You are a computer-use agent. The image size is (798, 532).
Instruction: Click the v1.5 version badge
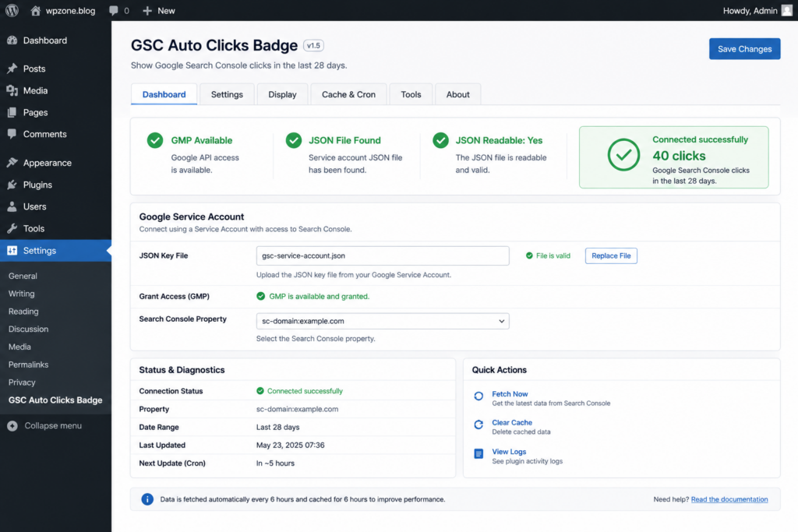(x=313, y=46)
